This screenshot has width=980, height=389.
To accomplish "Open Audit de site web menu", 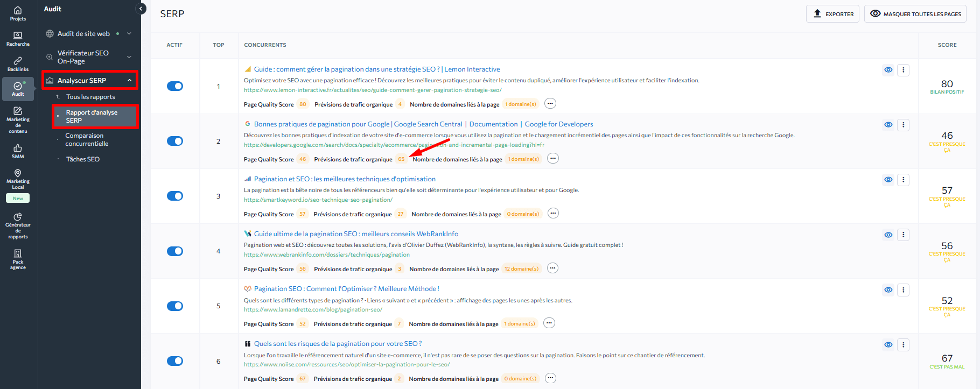I will click(x=83, y=33).
